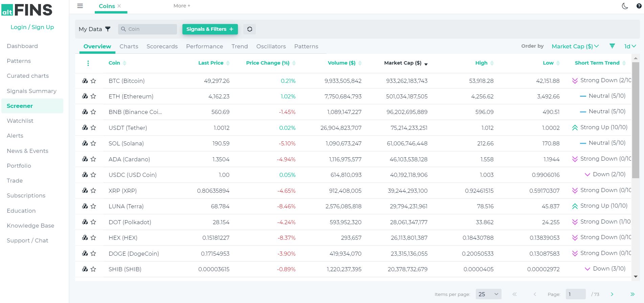Open News & Events in sidebar
The width and height of the screenshot is (644, 303).
[27, 151]
